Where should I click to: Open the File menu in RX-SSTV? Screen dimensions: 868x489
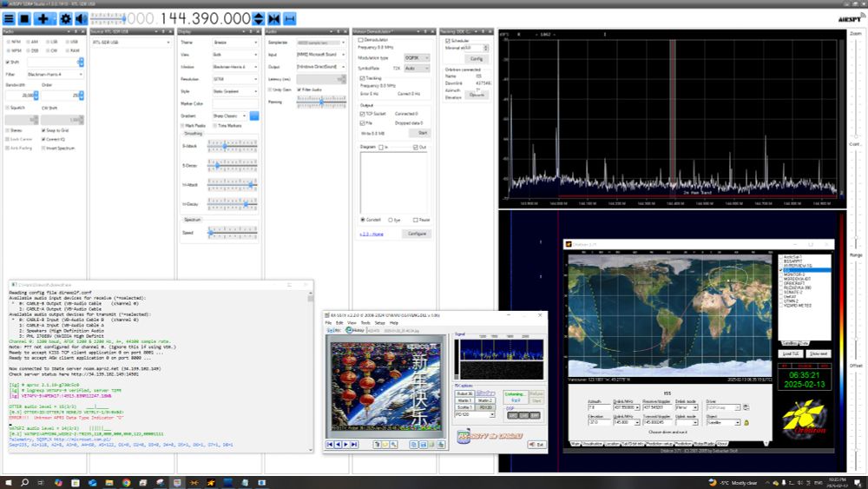pyautogui.click(x=328, y=323)
